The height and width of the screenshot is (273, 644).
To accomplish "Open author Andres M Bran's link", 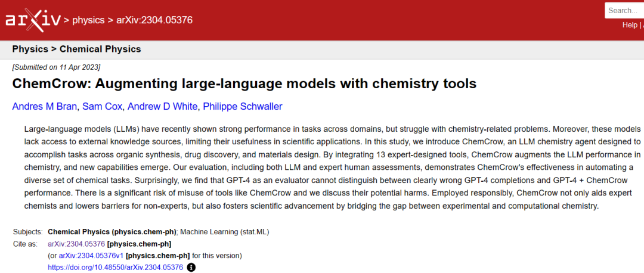I will coord(45,107).
